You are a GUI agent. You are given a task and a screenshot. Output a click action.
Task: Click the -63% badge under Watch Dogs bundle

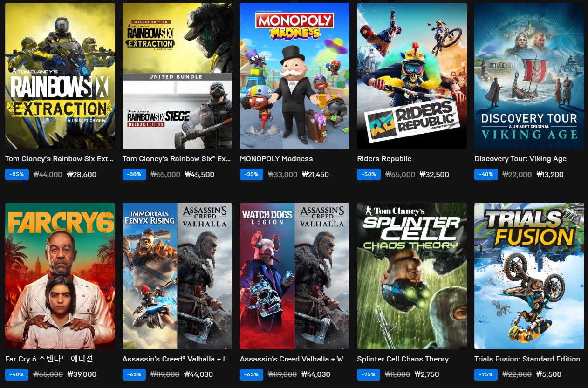click(x=252, y=374)
